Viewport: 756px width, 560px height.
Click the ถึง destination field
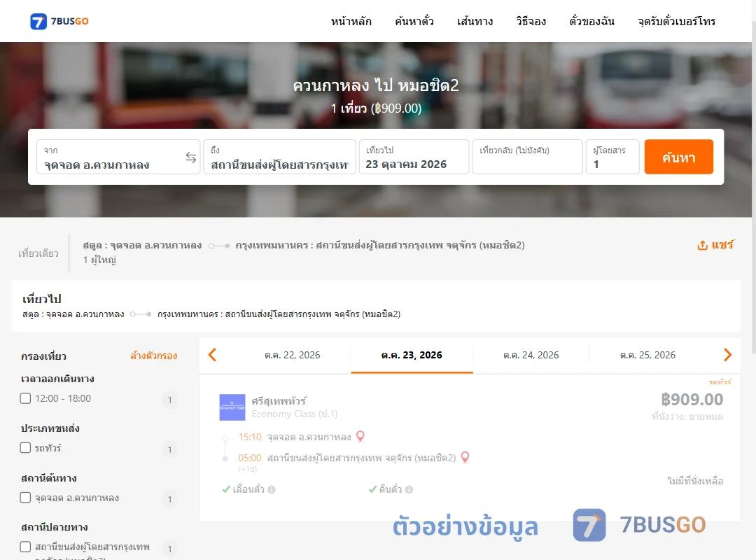point(279,157)
